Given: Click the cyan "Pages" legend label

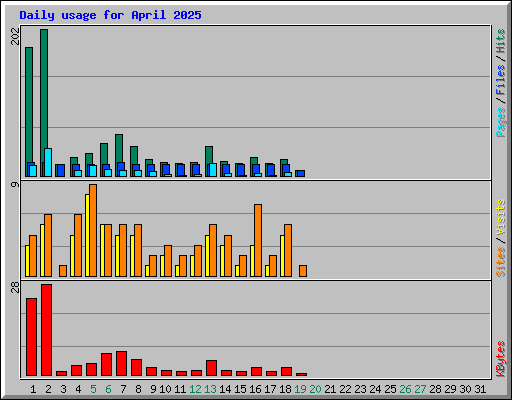Looking at the screenshot, I should click(x=500, y=122).
